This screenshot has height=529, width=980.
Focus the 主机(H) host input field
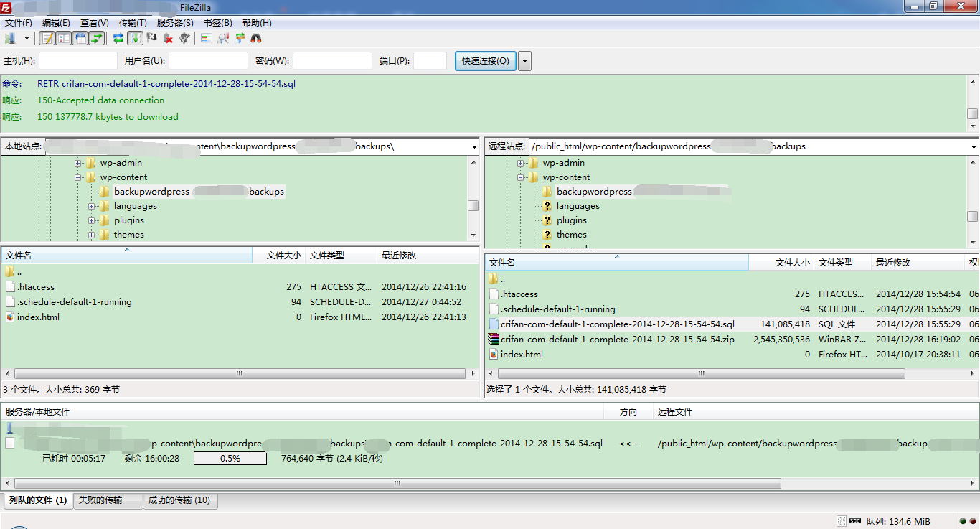pos(77,61)
